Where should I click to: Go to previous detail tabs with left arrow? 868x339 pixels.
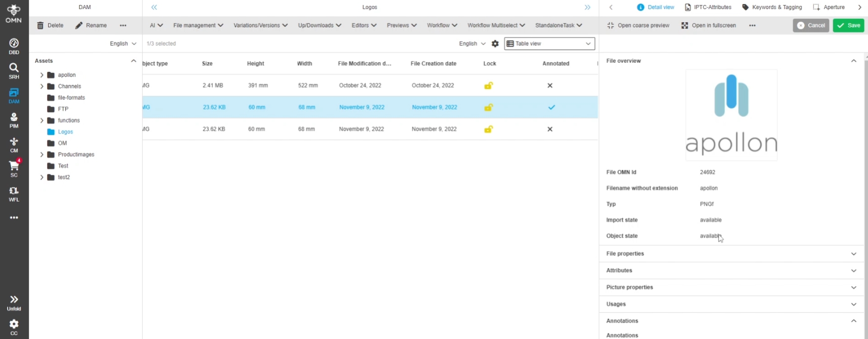[x=611, y=7]
